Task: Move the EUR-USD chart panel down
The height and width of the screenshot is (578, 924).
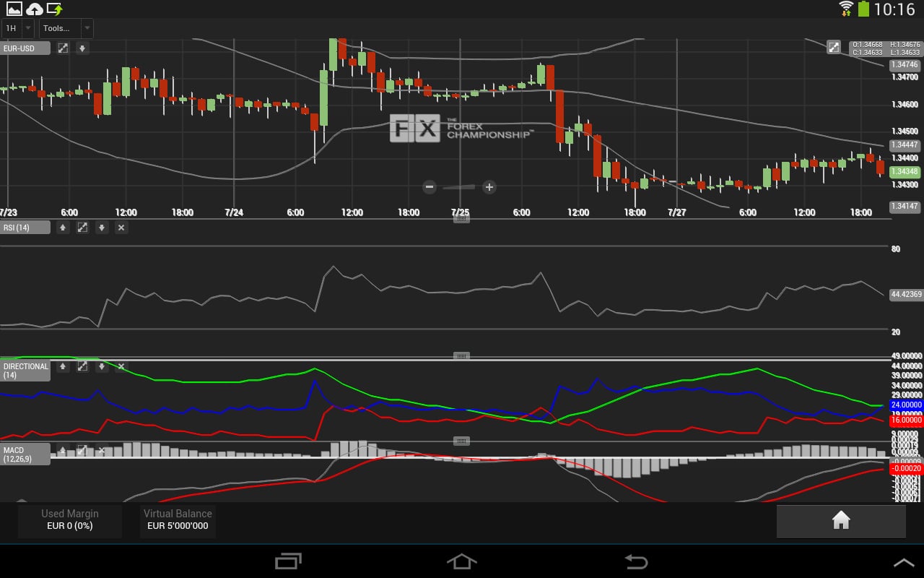Action: click(82, 48)
